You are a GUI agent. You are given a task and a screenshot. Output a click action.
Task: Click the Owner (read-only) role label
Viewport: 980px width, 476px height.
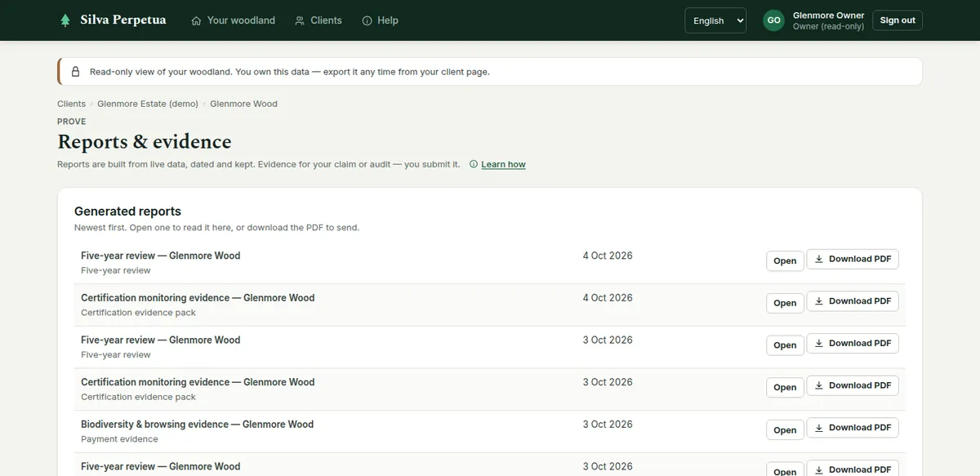[828, 27]
